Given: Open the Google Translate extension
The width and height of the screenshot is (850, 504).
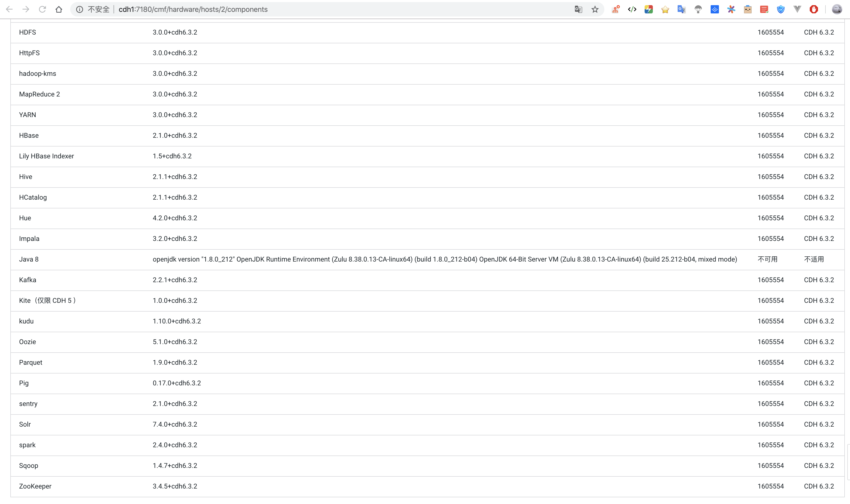Looking at the screenshot, I should (x=681, y=9).
